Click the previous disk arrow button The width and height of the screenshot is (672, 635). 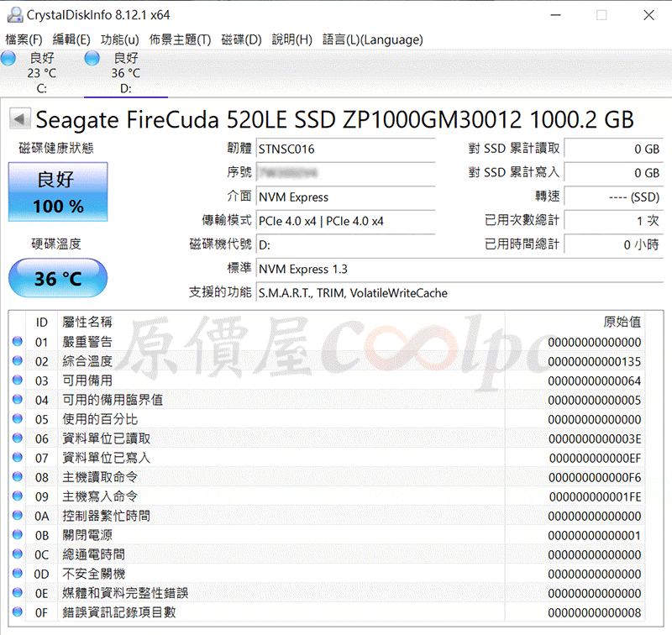pyautogui.click(x=19, y=118)
